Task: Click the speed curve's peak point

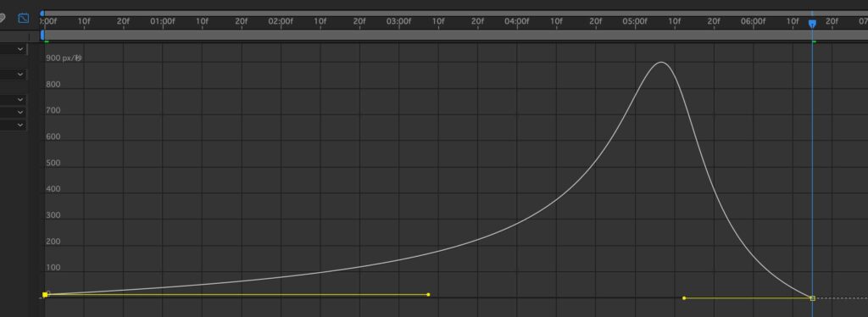Action: point(661,62)
